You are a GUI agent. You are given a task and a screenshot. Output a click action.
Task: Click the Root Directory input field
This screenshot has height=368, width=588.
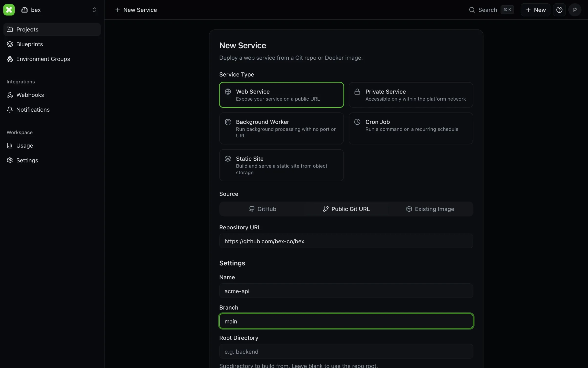pos(346,352)
